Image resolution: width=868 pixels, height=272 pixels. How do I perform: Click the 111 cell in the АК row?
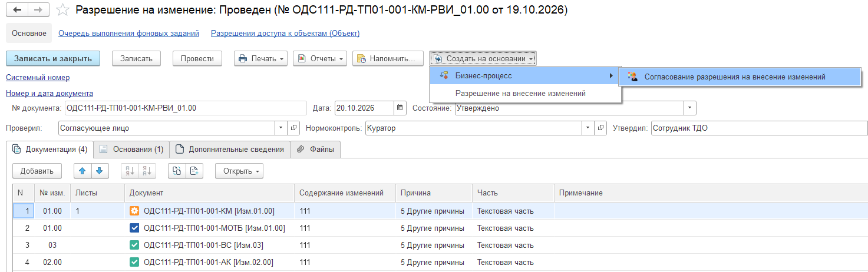pos(345,262)
